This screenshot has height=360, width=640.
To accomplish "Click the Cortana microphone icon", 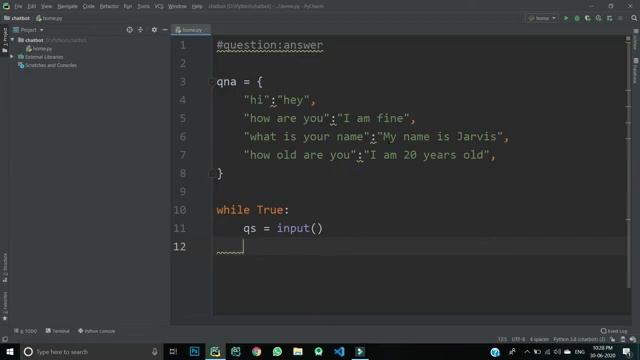I will point(155,352).
